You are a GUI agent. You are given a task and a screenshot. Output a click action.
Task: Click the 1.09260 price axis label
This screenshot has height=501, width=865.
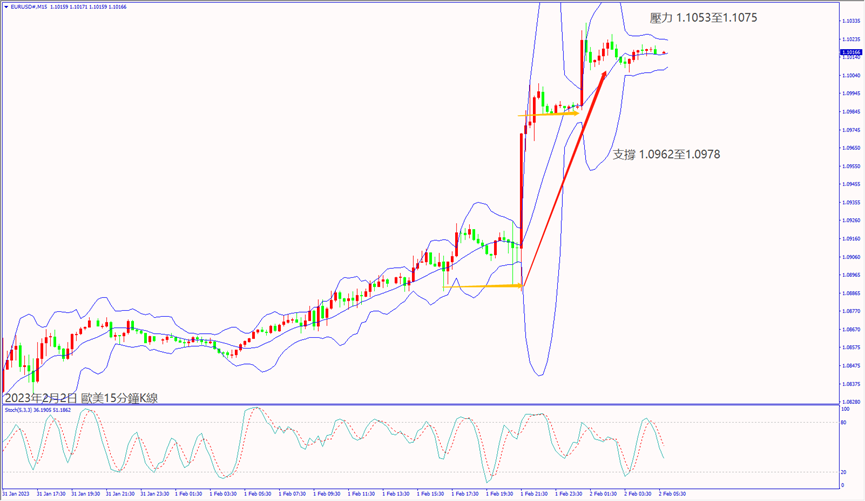[851, 220]
